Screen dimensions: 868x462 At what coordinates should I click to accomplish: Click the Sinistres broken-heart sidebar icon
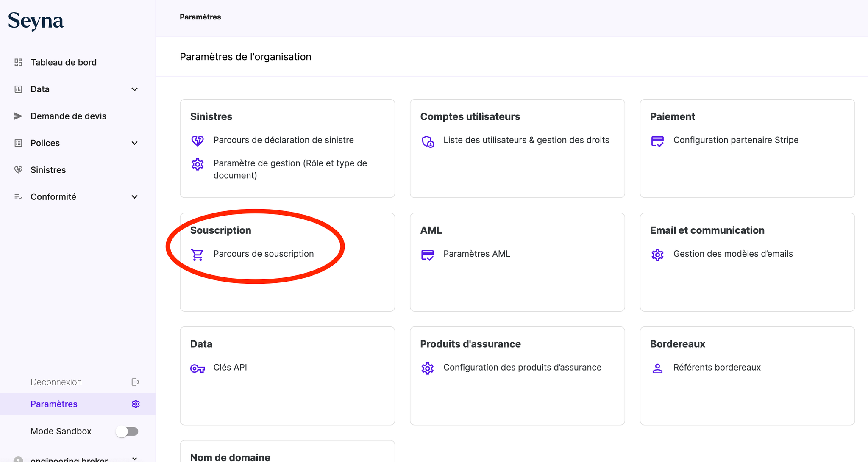(x=18, y=170)
